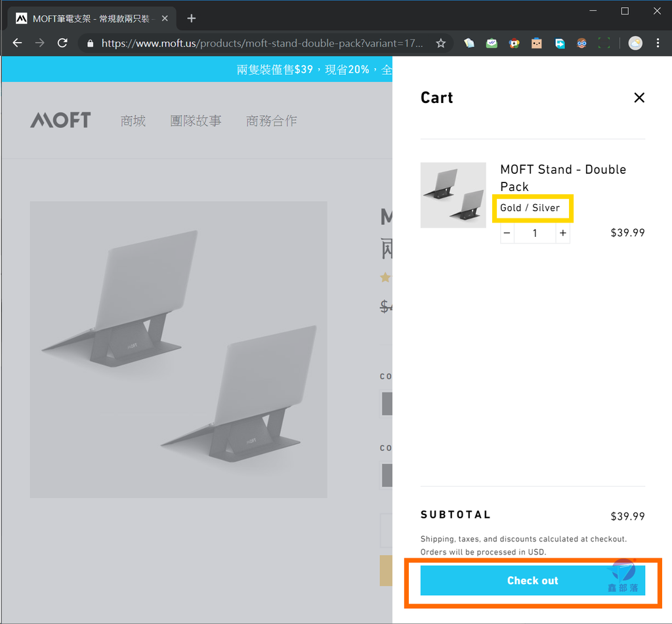672x624 pixels.
Task: Decrease cart quantity with minus button
Action: [507, 233]
